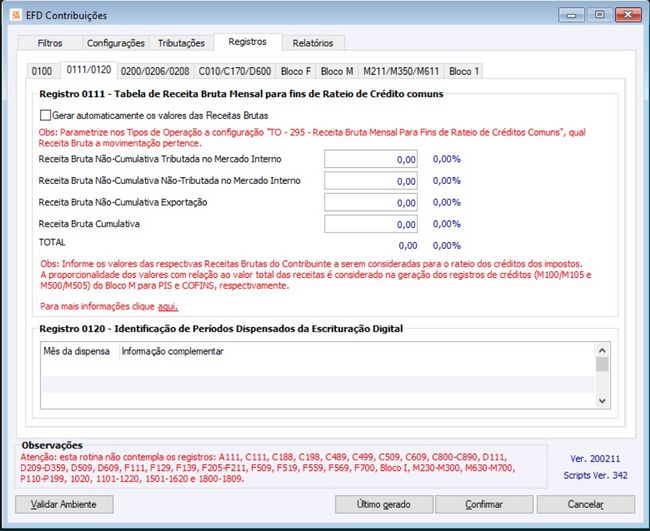Select the M211/M350/M611 sub-tab
This screenshot has height=531, width=650.
coord(401,71)
